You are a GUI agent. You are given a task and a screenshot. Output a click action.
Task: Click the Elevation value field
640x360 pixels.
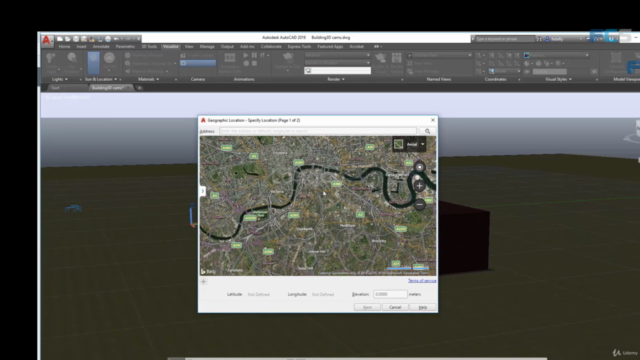point(390,294)
